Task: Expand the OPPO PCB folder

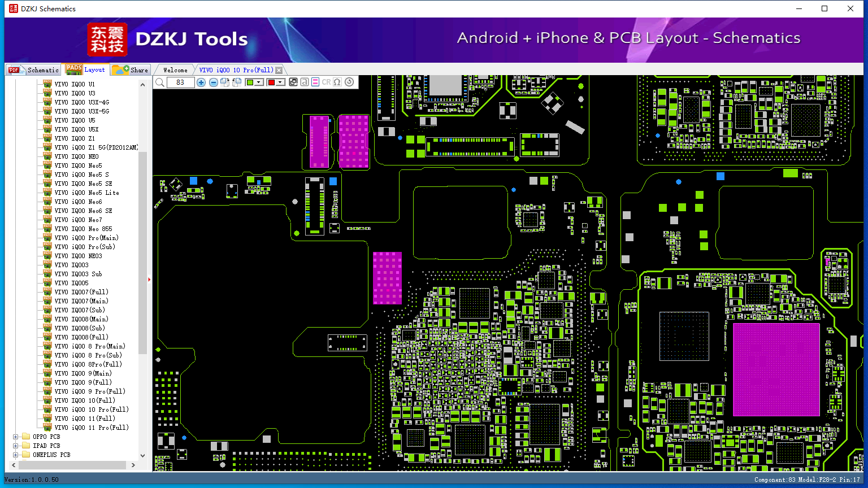Action: pos(16,437)
